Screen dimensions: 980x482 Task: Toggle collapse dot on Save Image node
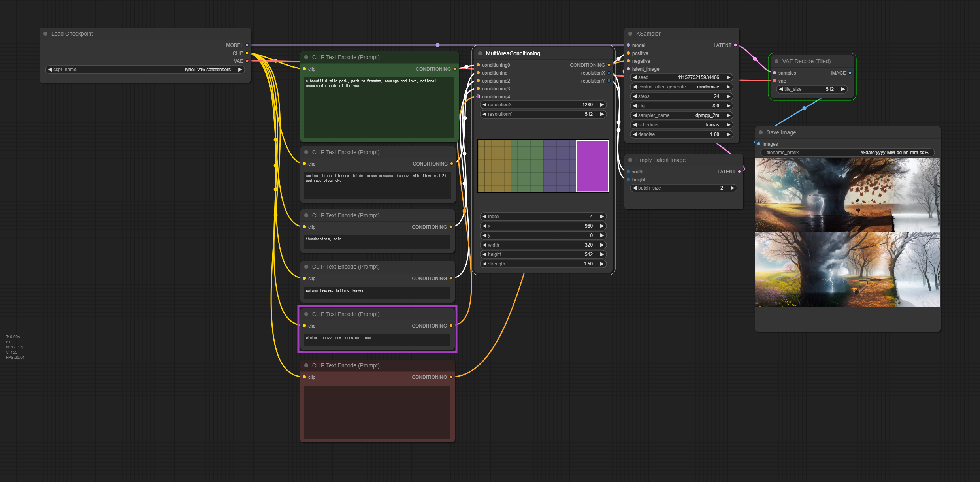point(761,132)
